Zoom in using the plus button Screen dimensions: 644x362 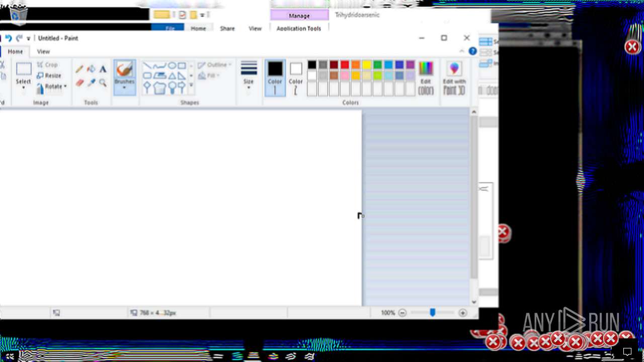click(462, 313)
